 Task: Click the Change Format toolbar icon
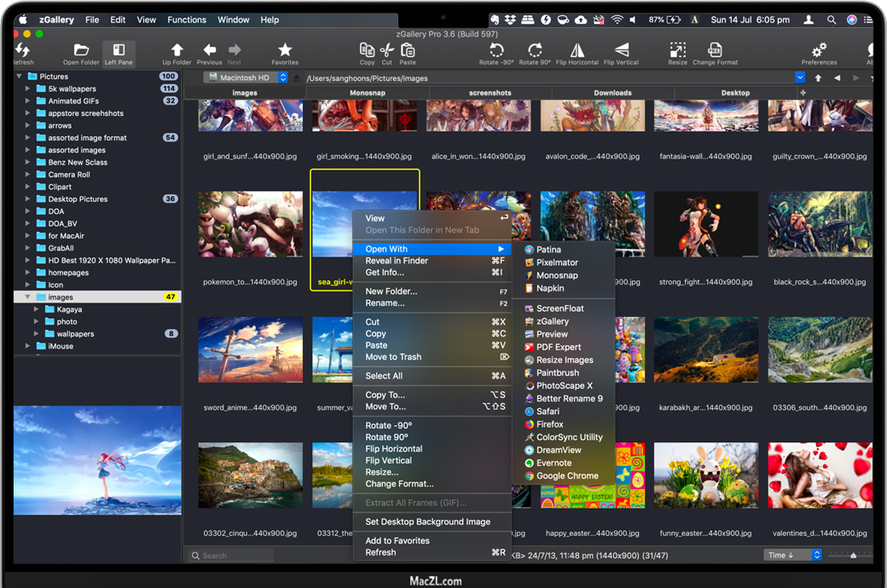click(715, 50)
